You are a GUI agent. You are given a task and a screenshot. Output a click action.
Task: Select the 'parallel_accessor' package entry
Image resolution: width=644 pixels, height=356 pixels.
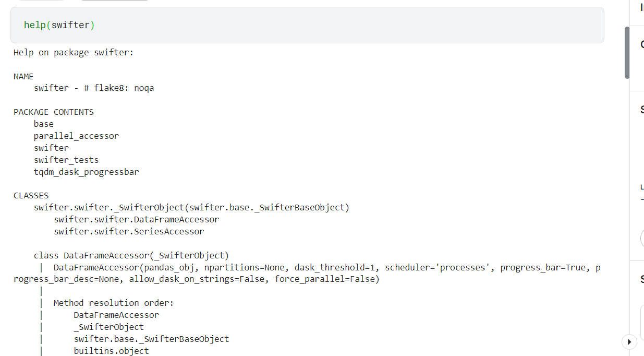[76, 136]
